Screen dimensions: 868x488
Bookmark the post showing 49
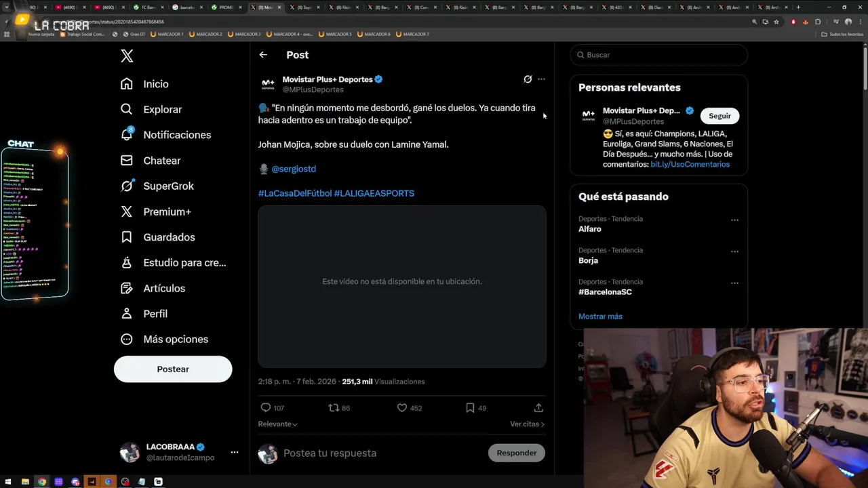(x=470, y=408)
